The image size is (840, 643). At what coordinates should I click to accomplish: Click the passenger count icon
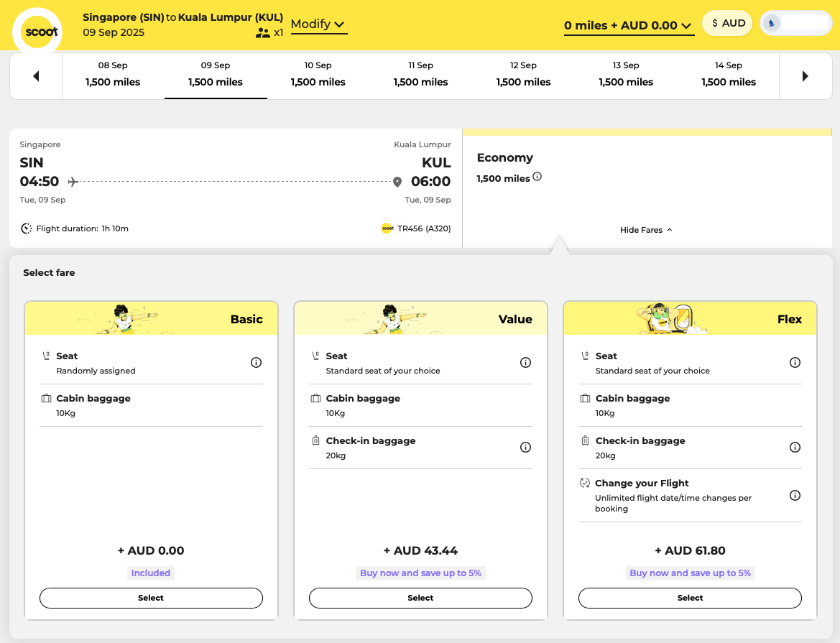262,32
